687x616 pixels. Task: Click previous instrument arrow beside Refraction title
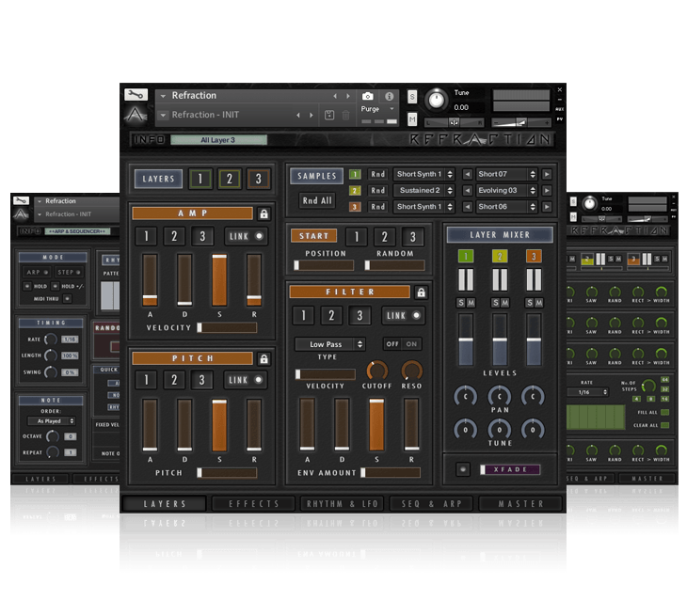[x=335, y=96]
